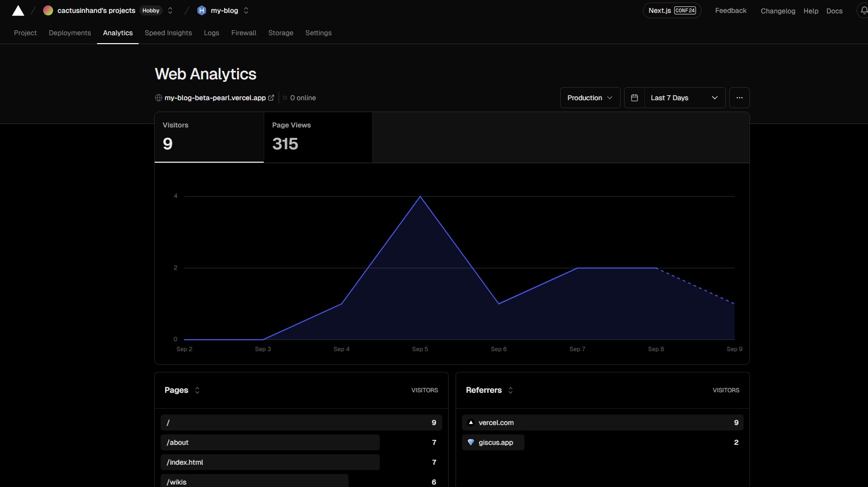Open the team switcher chevrons
Screen dimensions: 868x487
point(170,10)
